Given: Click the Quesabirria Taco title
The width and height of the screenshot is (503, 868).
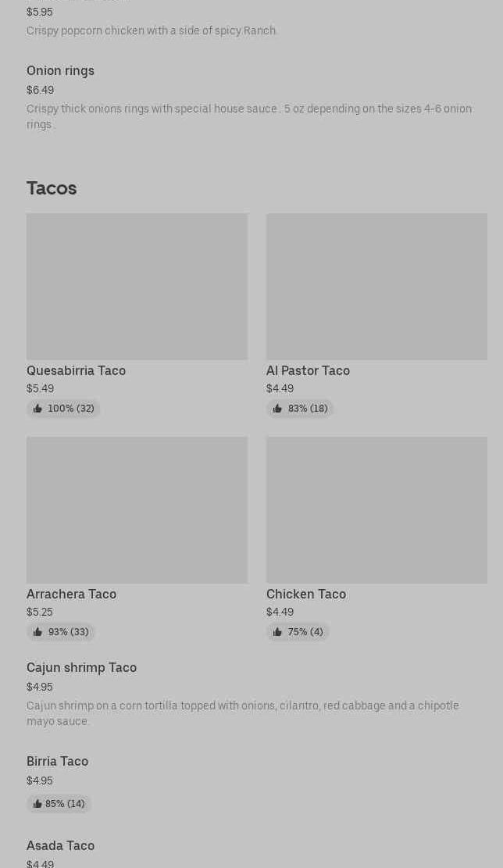Looking at the screenshot, I should pos(76,371).
